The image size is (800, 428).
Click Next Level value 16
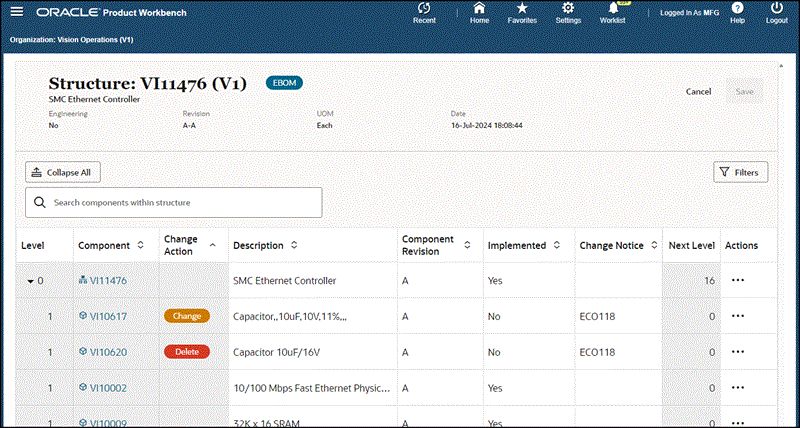709,281
